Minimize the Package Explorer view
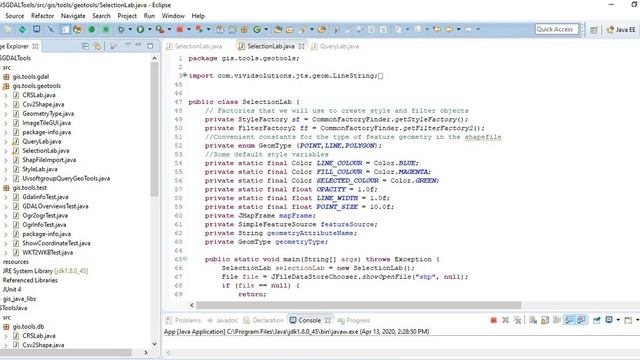The height and width of the screenshot is (360, 640). pyautogui.click(x=139, y=45)
